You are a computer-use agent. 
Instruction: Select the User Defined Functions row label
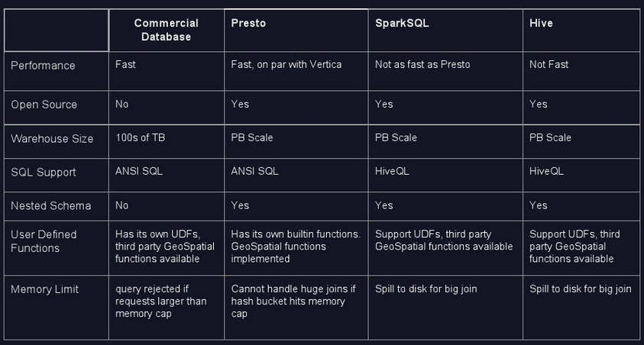44,241
